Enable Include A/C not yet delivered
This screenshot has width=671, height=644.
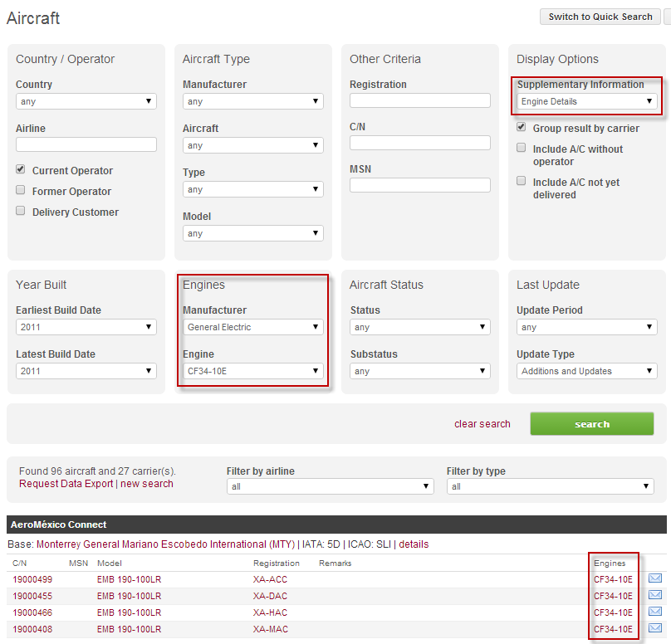[x=522, y=181]
